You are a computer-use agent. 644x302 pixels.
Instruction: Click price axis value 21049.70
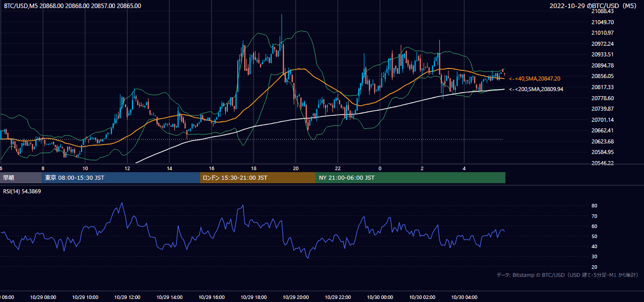point(603,22)
